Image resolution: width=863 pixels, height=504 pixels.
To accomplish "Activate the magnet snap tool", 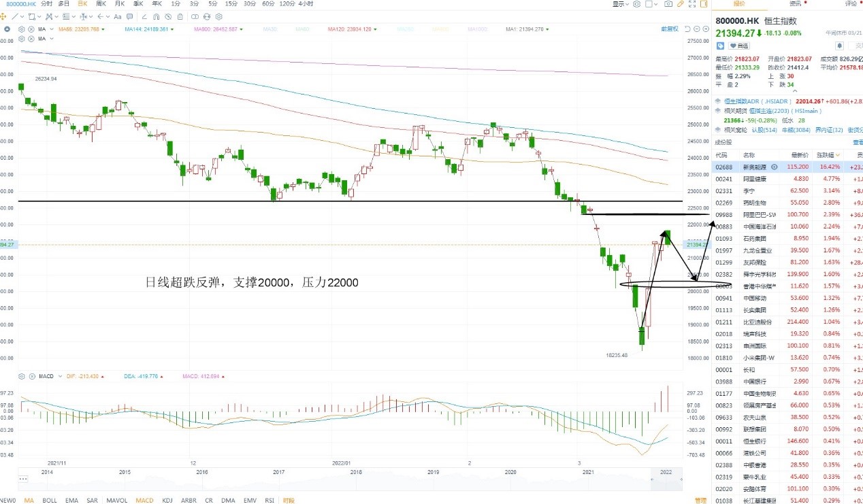I will pyautogui.click(x=156, y=16).
